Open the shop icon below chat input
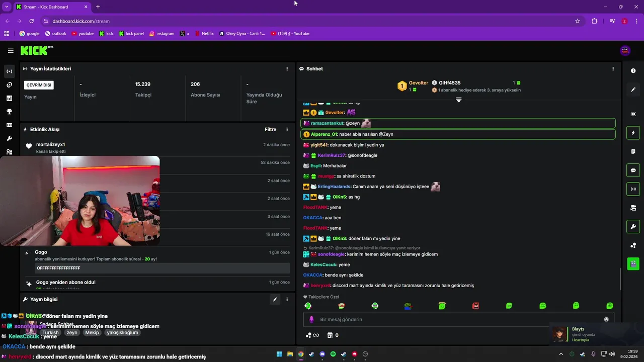Viewport: 644px width, 362px height. 330,335
